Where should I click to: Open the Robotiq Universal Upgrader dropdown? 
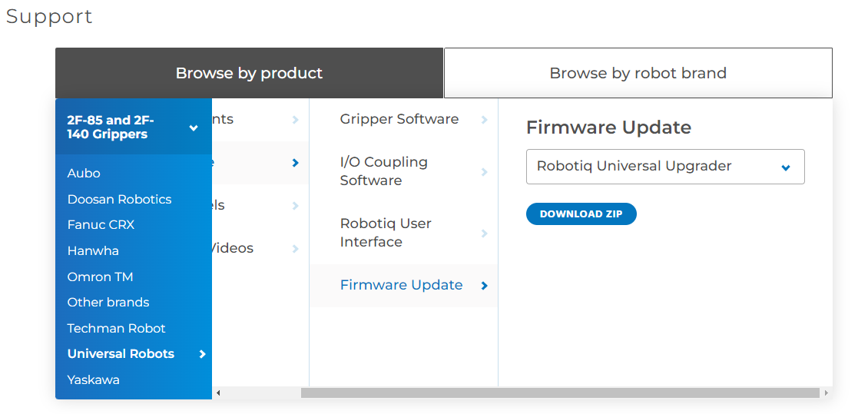click(665, 167)
